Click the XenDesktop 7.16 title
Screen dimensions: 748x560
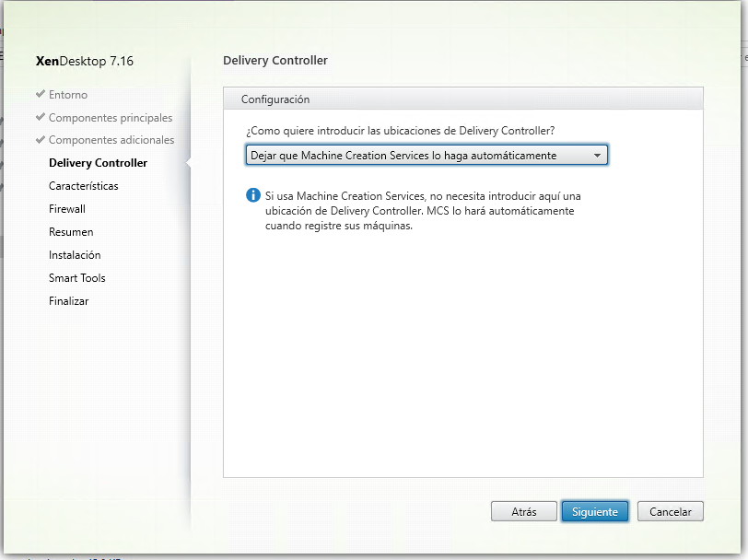point(85,61)
